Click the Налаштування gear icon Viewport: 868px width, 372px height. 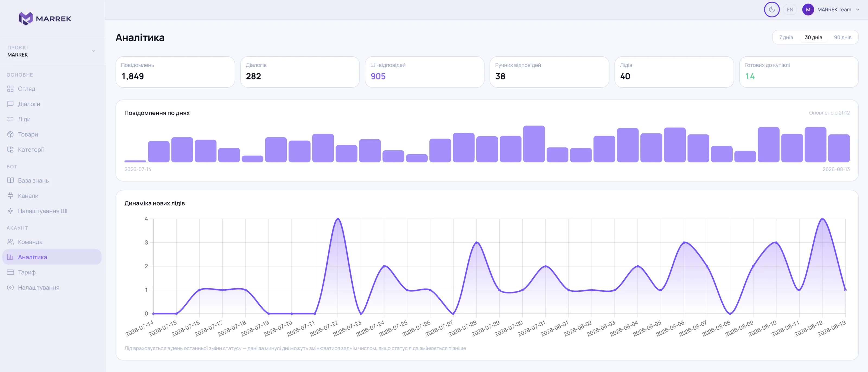pos(11,287)
